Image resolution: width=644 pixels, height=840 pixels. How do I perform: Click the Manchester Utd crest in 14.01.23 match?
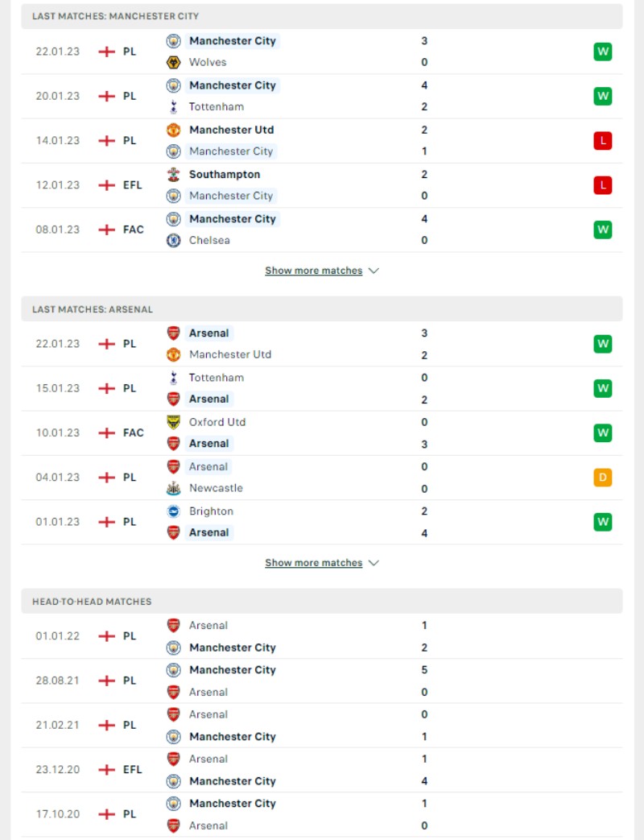pyautogui.click(x=173, y=130)
